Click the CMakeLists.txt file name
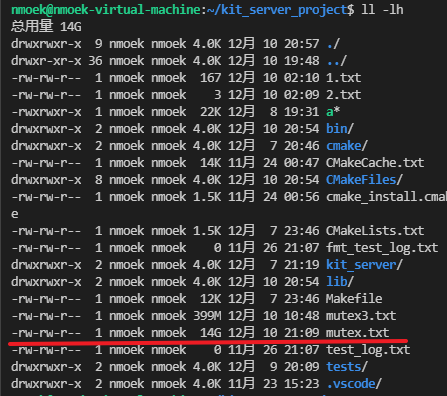The width and height of the screenshot is (447, 396). (375, 231)
